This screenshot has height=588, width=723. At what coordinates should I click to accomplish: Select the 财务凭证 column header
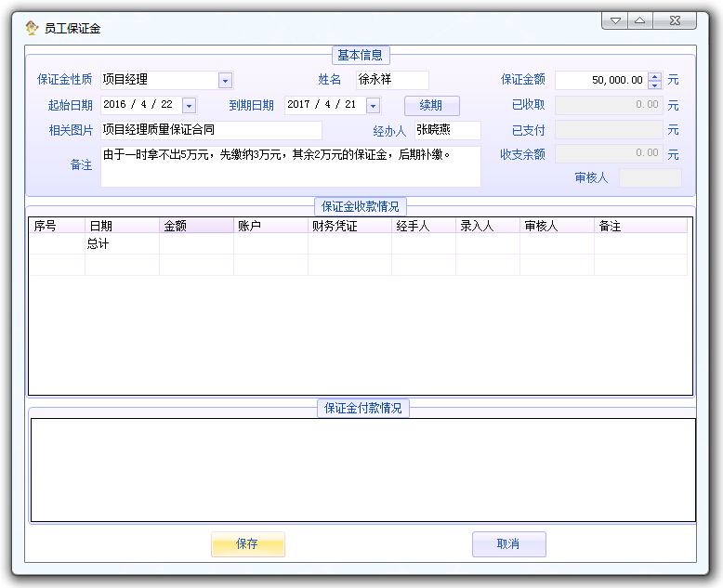(349, 226)
